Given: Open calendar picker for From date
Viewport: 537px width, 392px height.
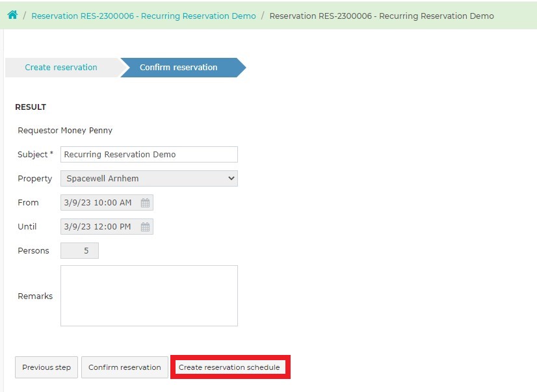Looking at the screenshot, I should tap(145, 203).
